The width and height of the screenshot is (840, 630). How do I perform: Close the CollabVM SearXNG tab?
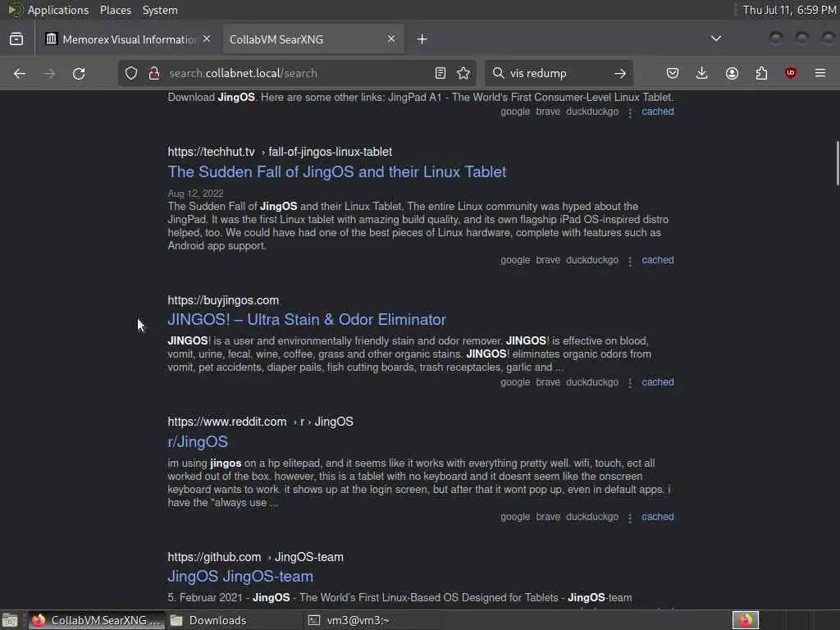(x=391, y=39)
